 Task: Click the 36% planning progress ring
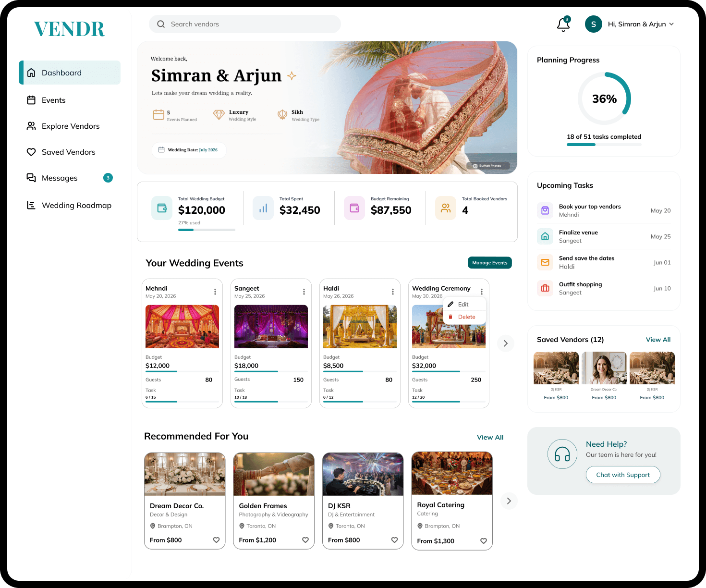click(x=604, y=98)
